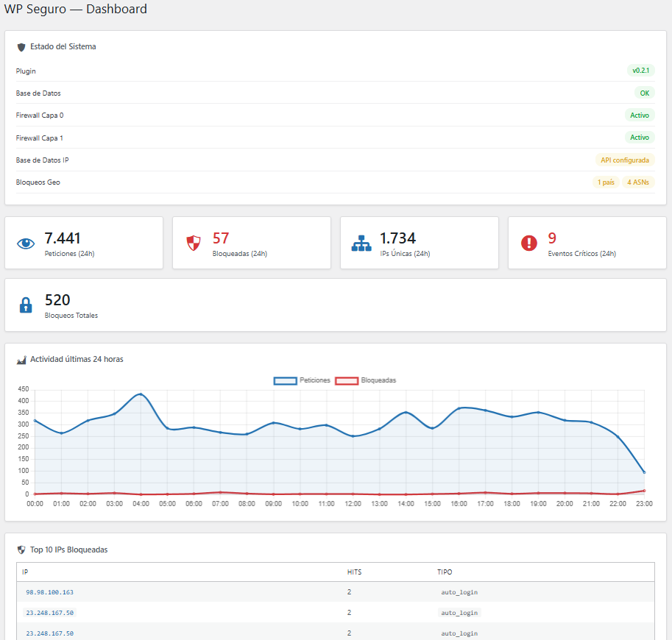Open blocked IP 98.98.100.163

[x=49, y=592]
